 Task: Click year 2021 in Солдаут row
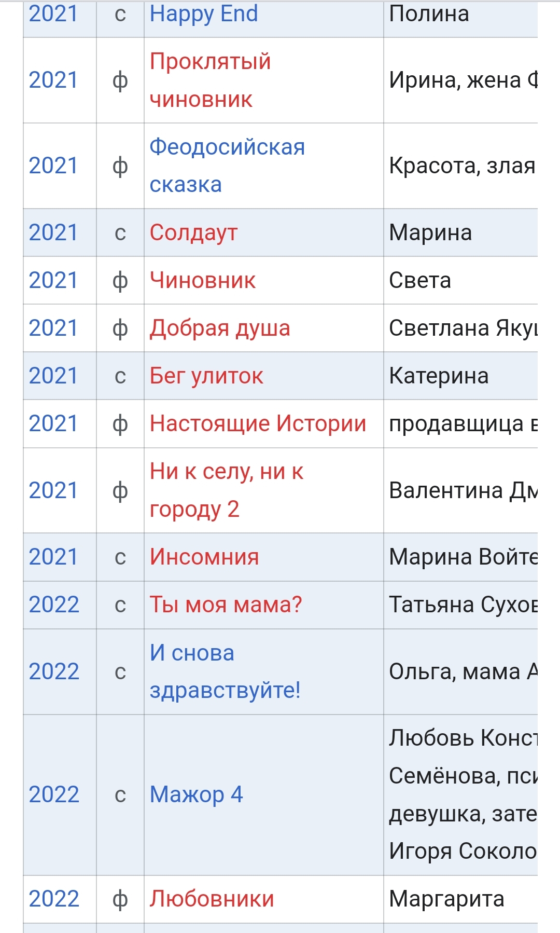(53, 232)
